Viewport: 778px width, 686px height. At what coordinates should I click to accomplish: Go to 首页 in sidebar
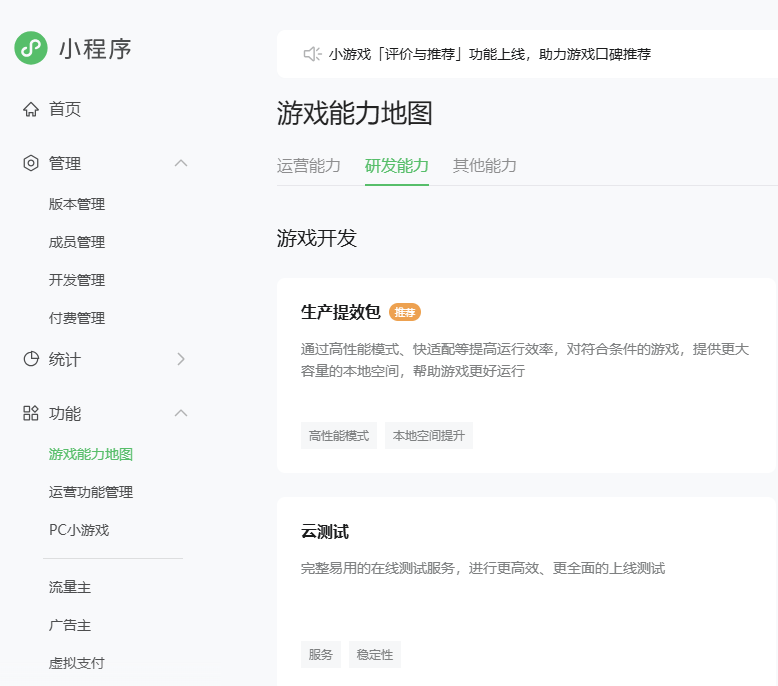click(65, 109)
